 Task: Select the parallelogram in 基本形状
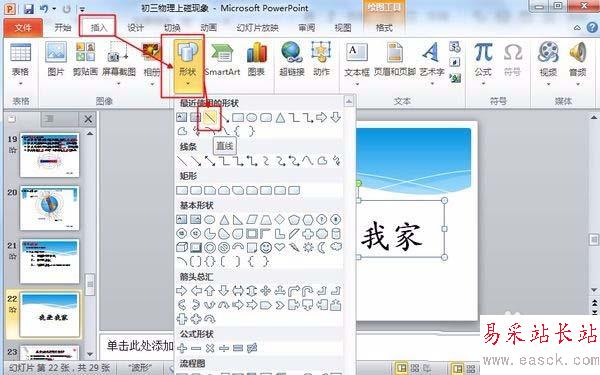(252, 219)
